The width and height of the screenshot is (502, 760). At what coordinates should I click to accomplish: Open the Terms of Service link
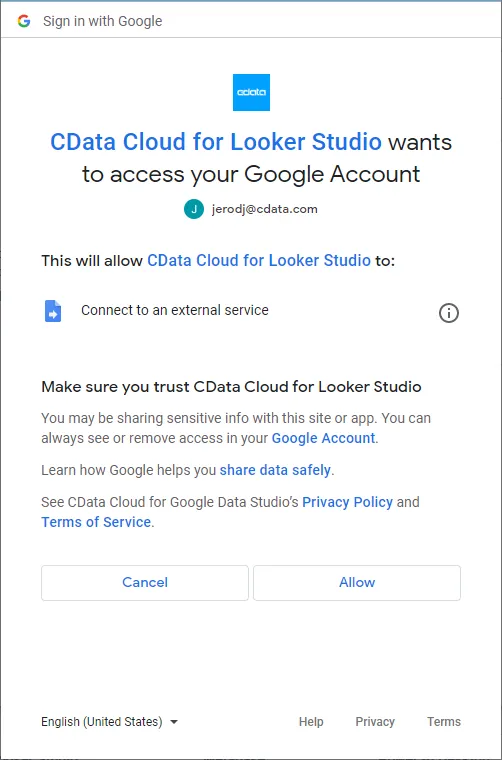96,522
